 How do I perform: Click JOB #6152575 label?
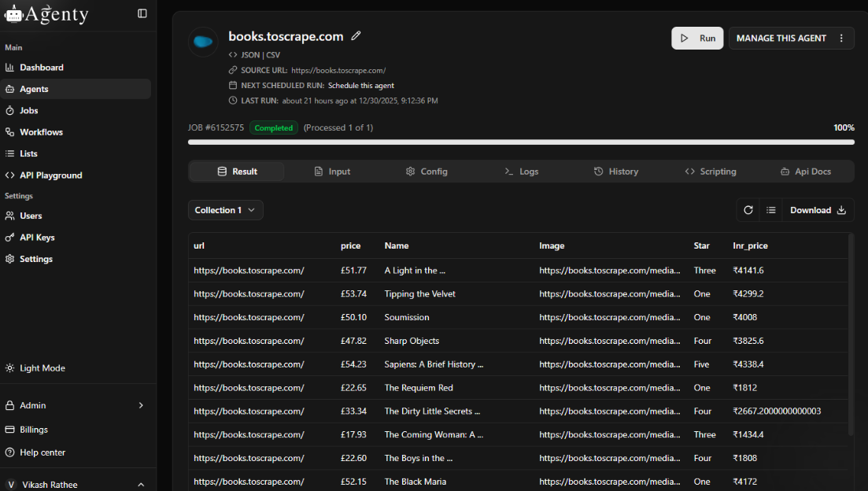click(216, 128)
